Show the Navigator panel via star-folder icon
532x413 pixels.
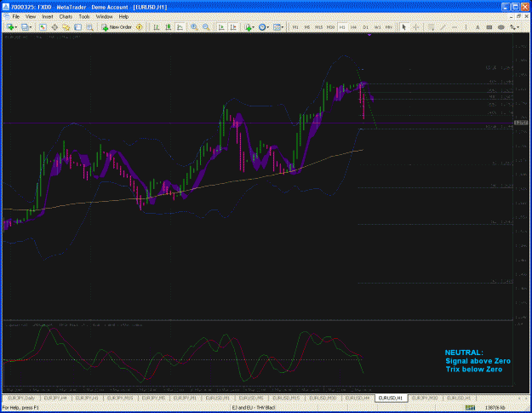[66, 27]
